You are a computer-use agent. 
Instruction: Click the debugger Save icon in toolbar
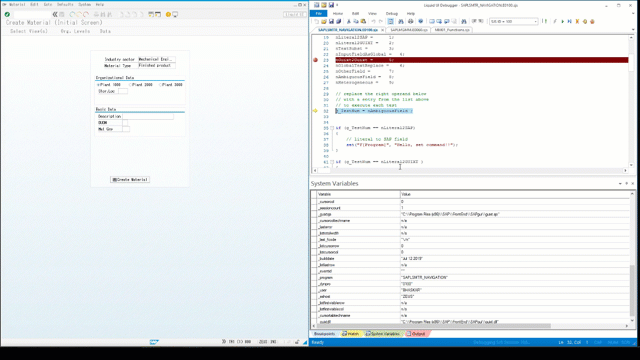331,22
